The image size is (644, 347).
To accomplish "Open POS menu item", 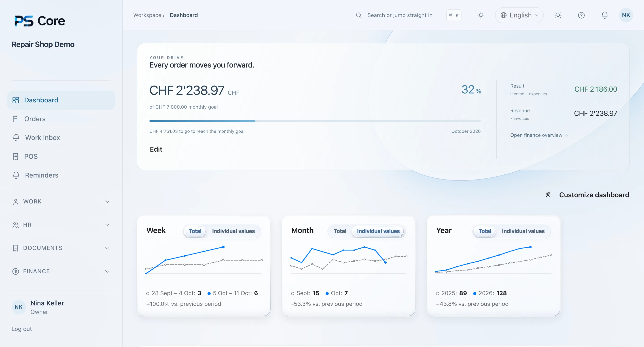I will [x=61, y=156].
